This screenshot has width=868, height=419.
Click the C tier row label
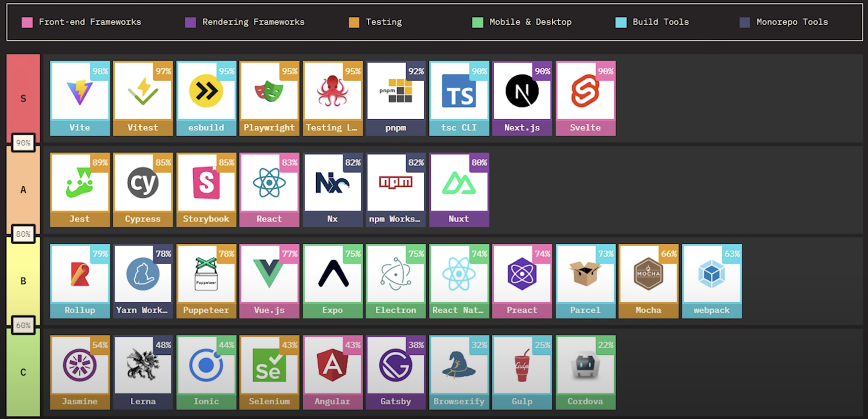[x=23, y=373]
